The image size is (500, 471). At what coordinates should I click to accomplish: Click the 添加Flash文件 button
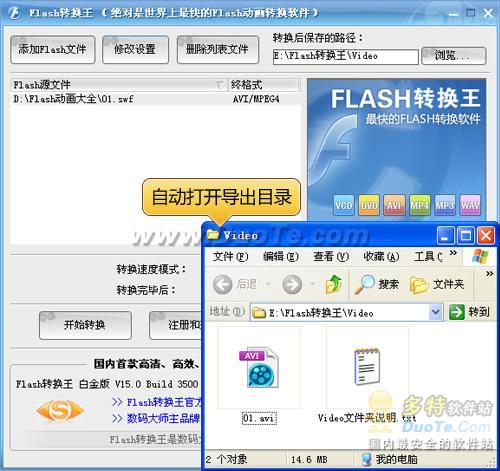pos(53,50)
